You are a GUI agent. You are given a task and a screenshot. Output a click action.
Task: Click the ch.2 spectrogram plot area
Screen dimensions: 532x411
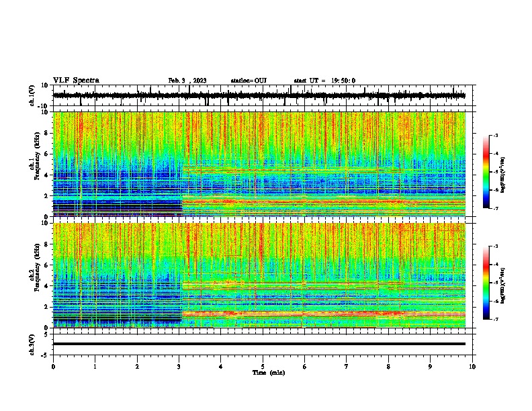pyautogui.click(x=259, y=275)
